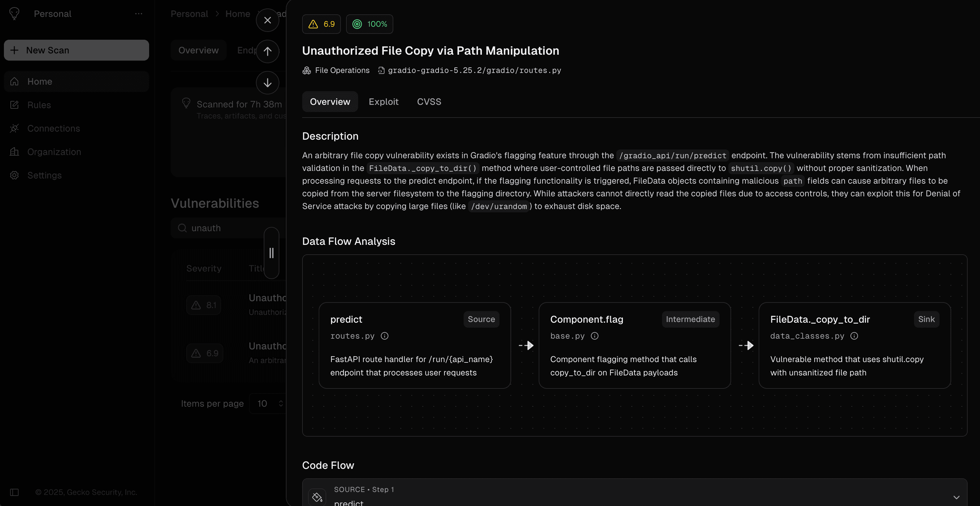980x506 pixels.
Task: Toggle sidebar collapse icon at bottom
Action: pos(14,492)
